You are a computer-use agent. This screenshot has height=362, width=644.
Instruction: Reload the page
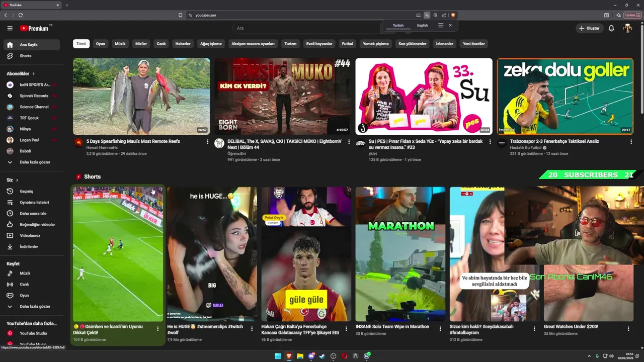[x=21, y=15]
